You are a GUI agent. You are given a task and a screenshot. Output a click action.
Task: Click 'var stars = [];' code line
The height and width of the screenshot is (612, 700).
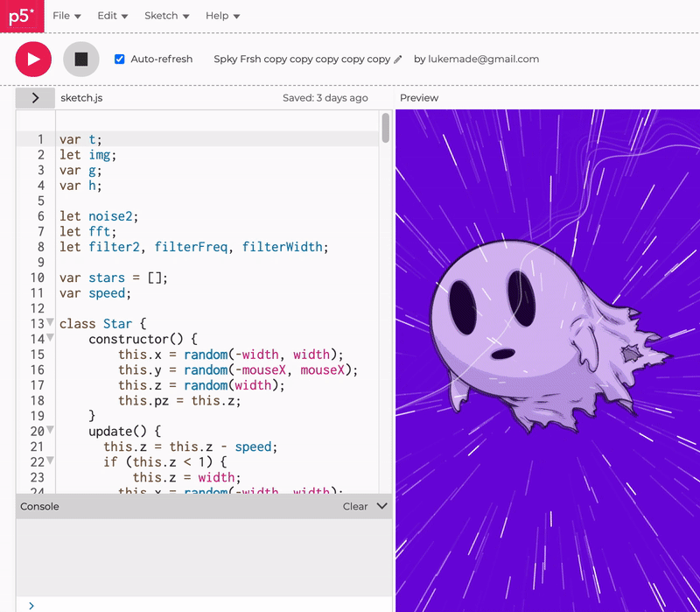114,278
